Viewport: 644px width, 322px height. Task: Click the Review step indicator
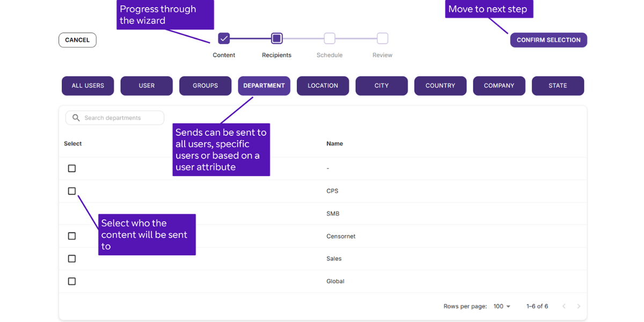point(382,38)
